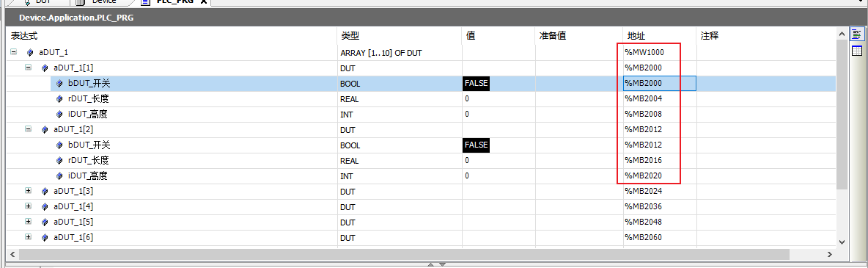This screenshot has height=268, width=868.
Task: Click the 准备值 column header
Action: [x=579, y=36]
